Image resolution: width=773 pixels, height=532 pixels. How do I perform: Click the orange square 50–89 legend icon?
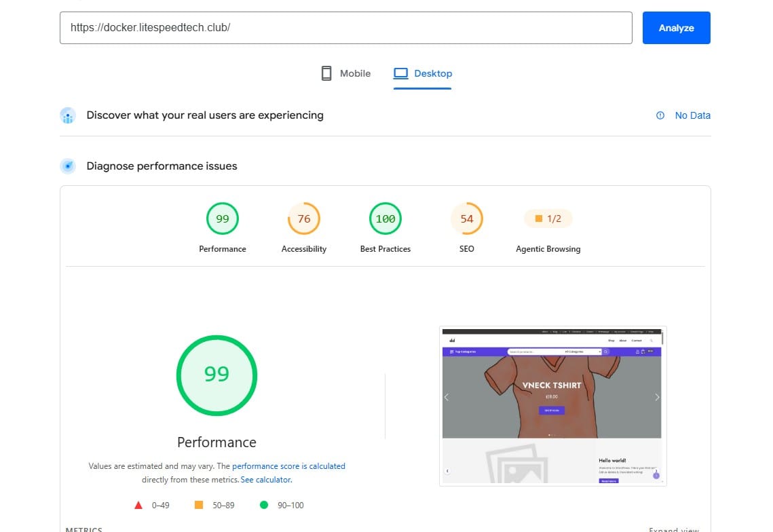[199, 505]
